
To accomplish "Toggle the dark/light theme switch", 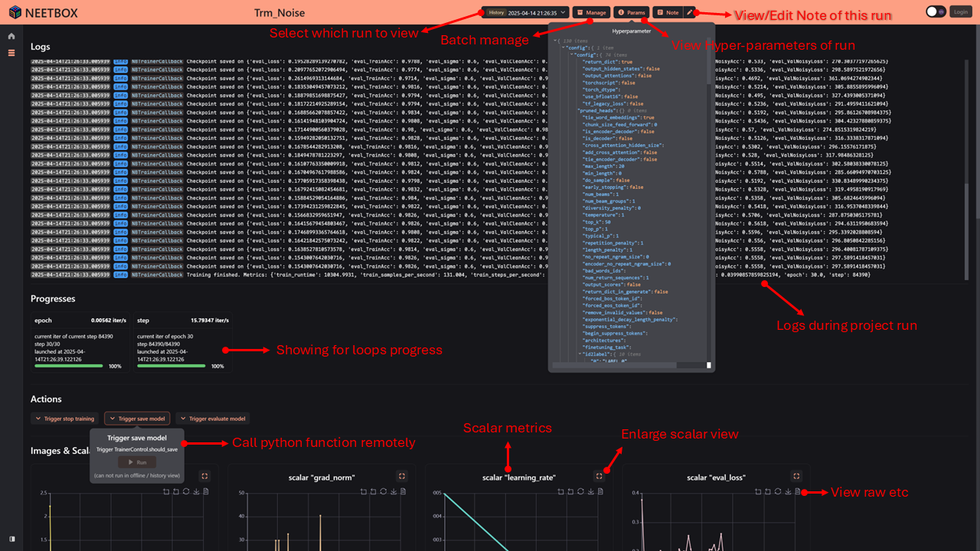I will click(933, 11).
